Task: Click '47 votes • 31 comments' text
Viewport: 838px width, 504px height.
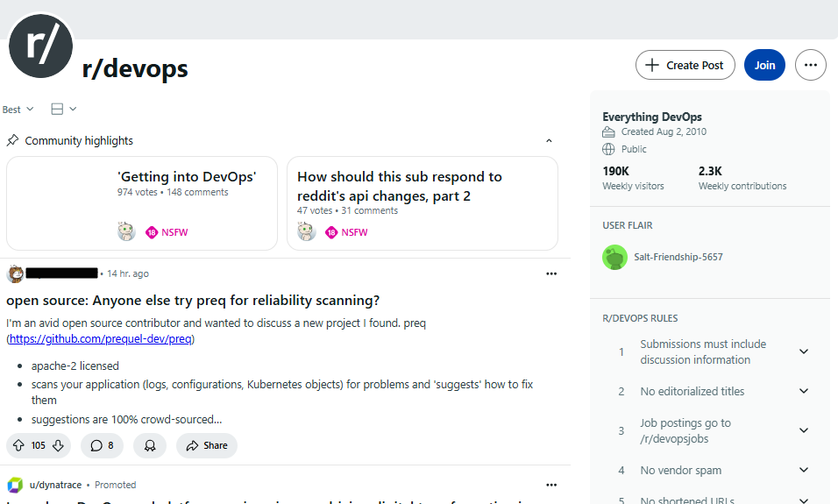Action: (347, 210)
